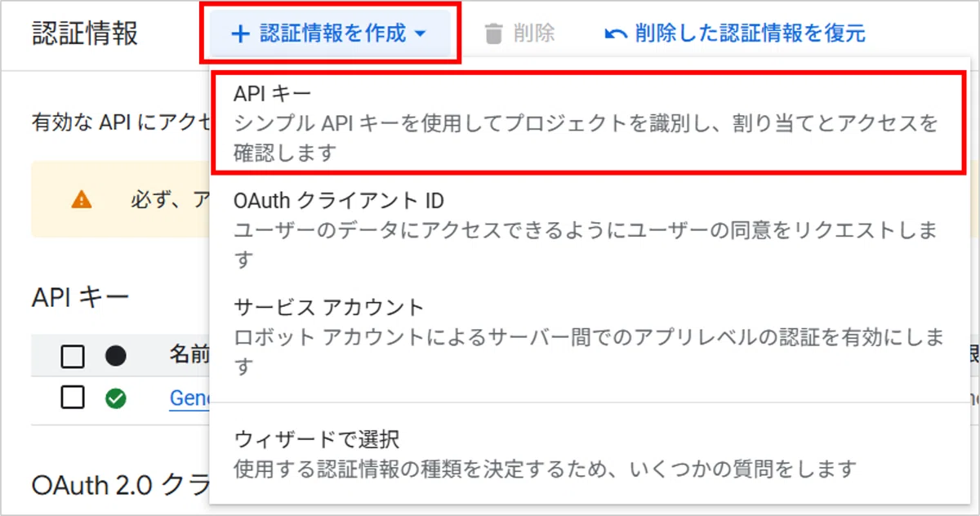Click the green checkmark status icon
Viewport: 980px width, 516px height.
(116, 398)
